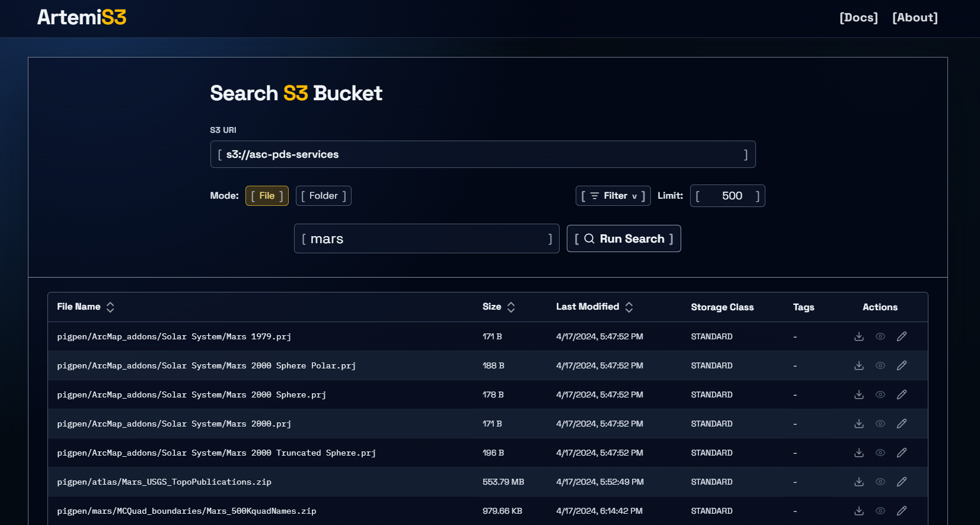Image resolution: width=980 pixels, height=525 pixels.
Task: Select Mars 2000.prj file name
Action: [x=174, y=424]
